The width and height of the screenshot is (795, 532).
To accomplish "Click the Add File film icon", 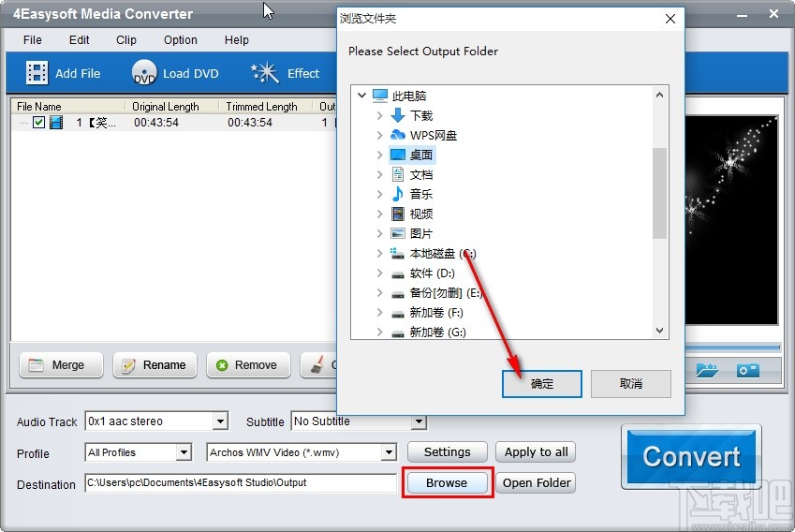I will (x=37, y=73).
